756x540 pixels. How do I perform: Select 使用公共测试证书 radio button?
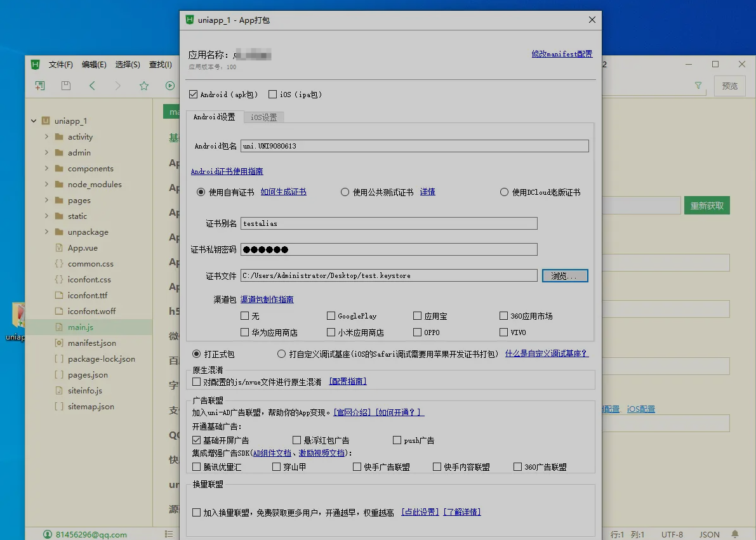pos(345,192)
